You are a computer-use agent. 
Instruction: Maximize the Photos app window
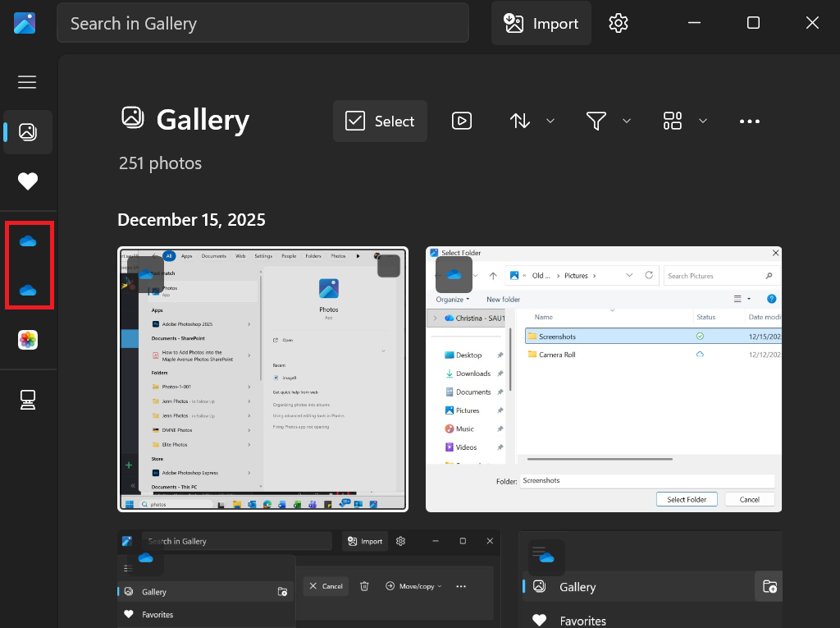point(753,23)
